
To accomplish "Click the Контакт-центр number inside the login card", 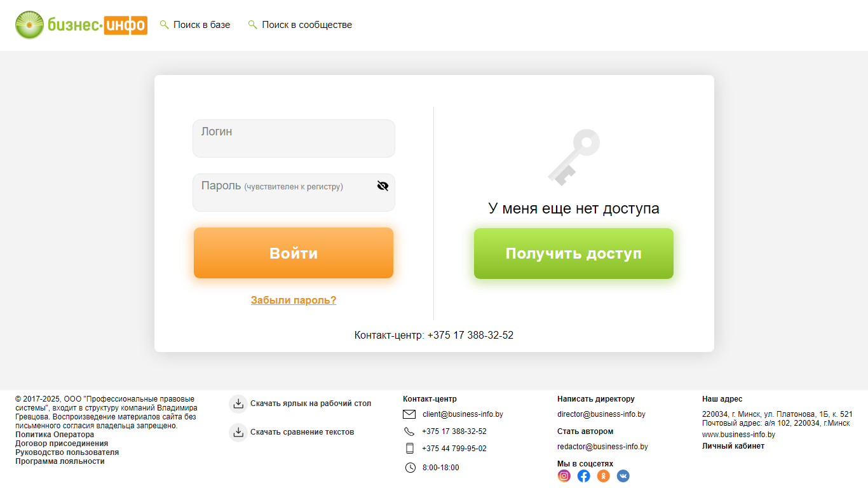I will click(x=470, y=335).
